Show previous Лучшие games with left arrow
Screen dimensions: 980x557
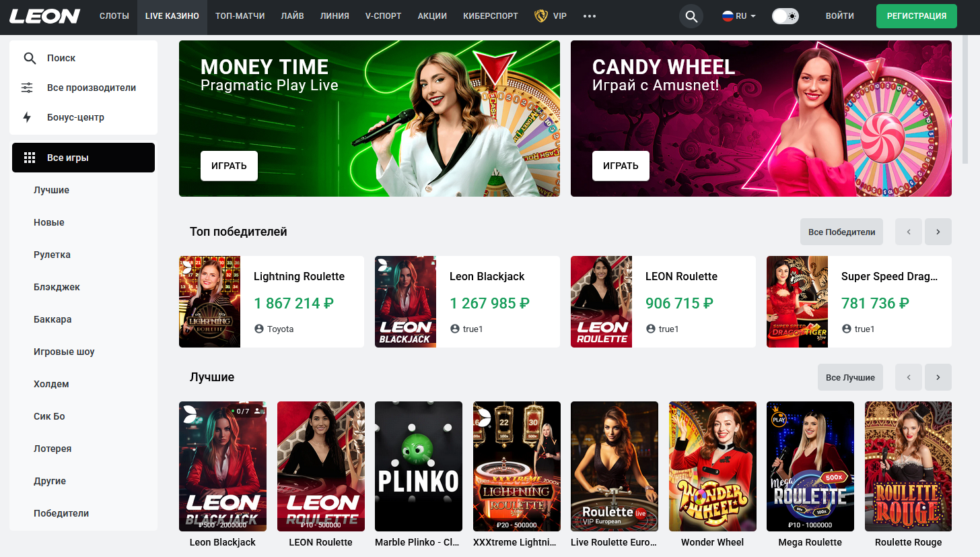coord(909,377)
